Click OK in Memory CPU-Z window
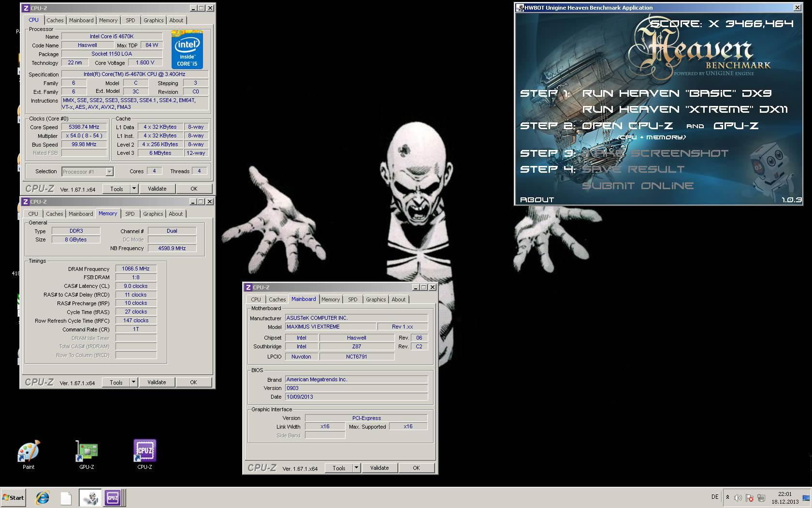 tap(193, 382)
